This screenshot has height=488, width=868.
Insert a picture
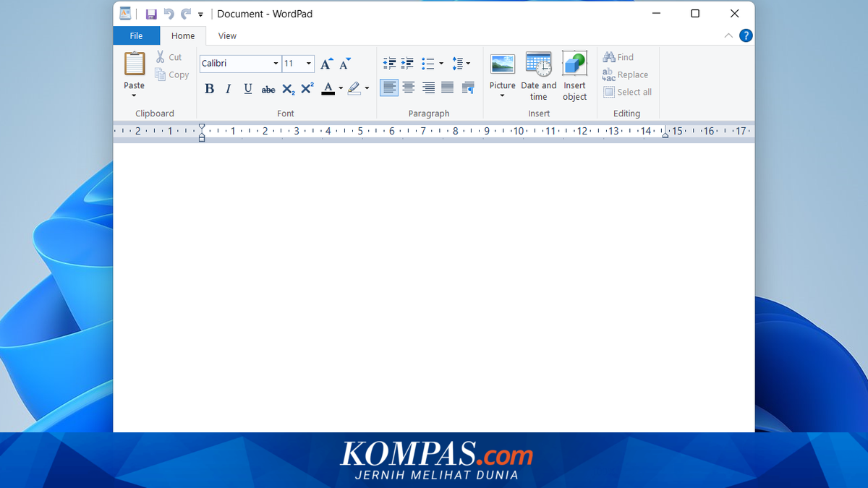click(x=503, y=64)
